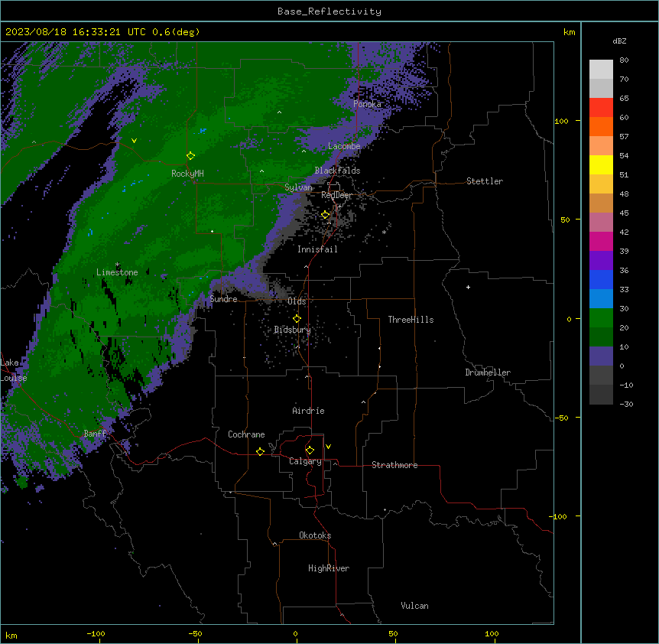Click the Lacombe city label
Screen dimensions: 659x644
pyautogui.click(x=344, y=146)
